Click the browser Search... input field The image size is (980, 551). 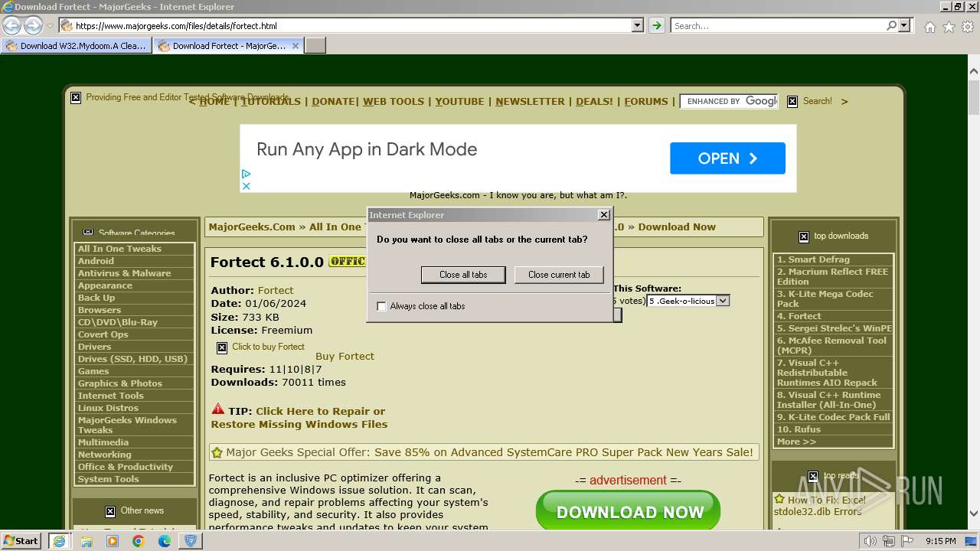(777, 25)
